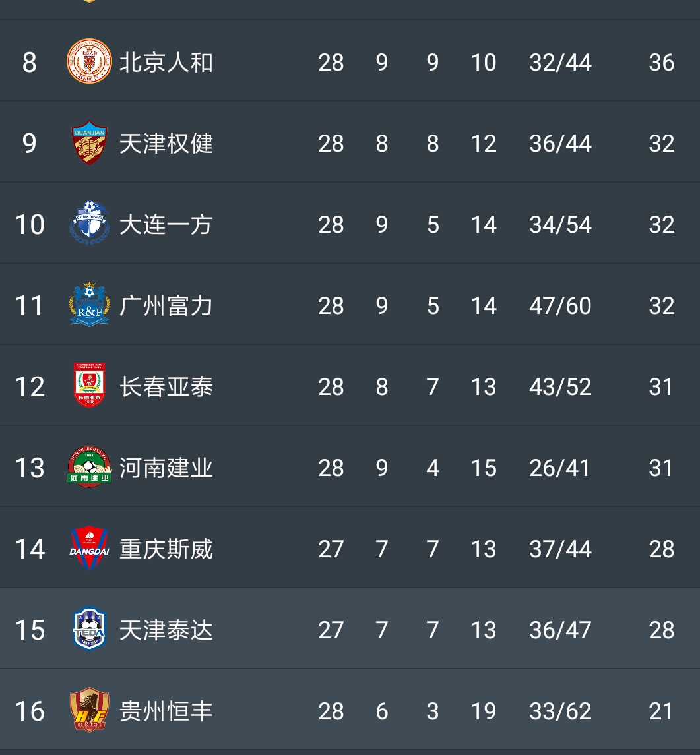This screenshot has height=755, width=700.
Task: Tap the Chongqing Dangdai logo
Action: (89, 547)
